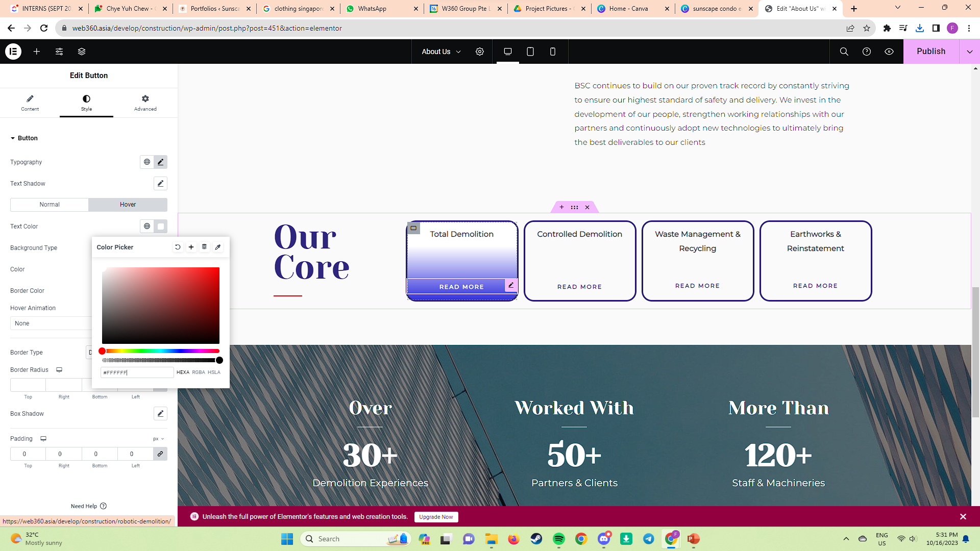Open Hover Animation dropdown
980x551 pixels.
[51, 323]
